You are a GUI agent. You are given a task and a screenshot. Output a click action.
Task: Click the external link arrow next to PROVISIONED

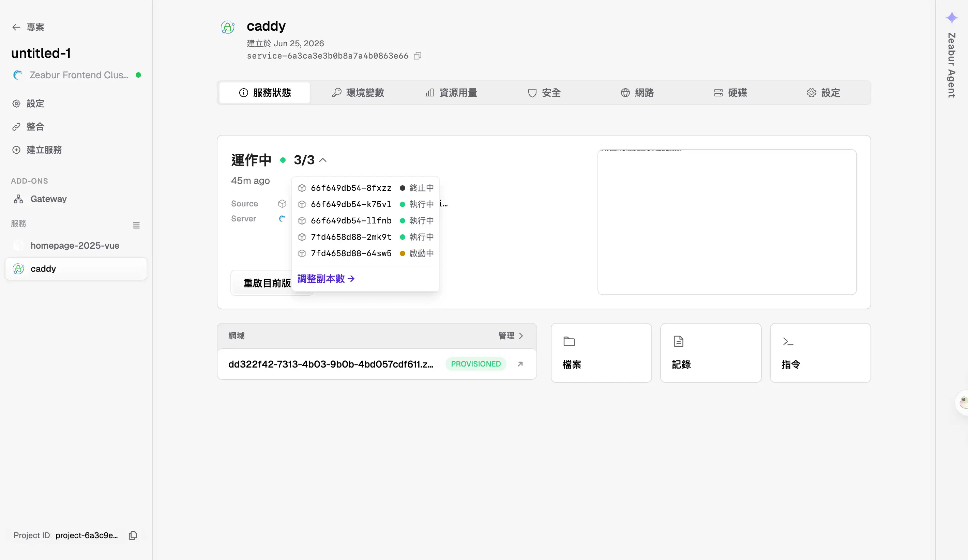click(520, 364)
